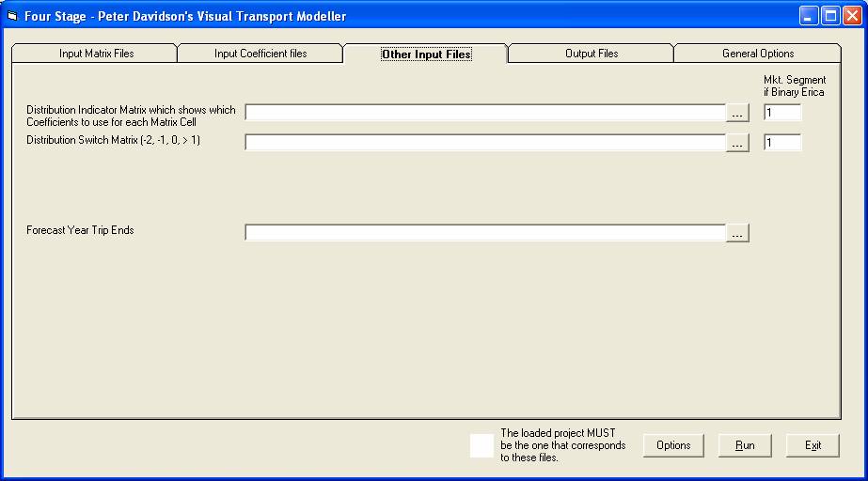Browse for the Distribution Switch Matrix file
The height and width of the screenshot is (481, 868).
737,143
